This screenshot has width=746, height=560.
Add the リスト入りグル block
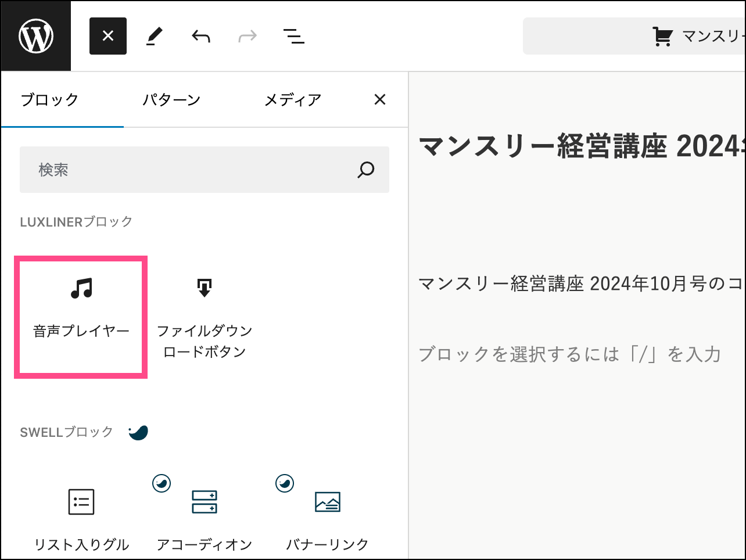(81, 517)
